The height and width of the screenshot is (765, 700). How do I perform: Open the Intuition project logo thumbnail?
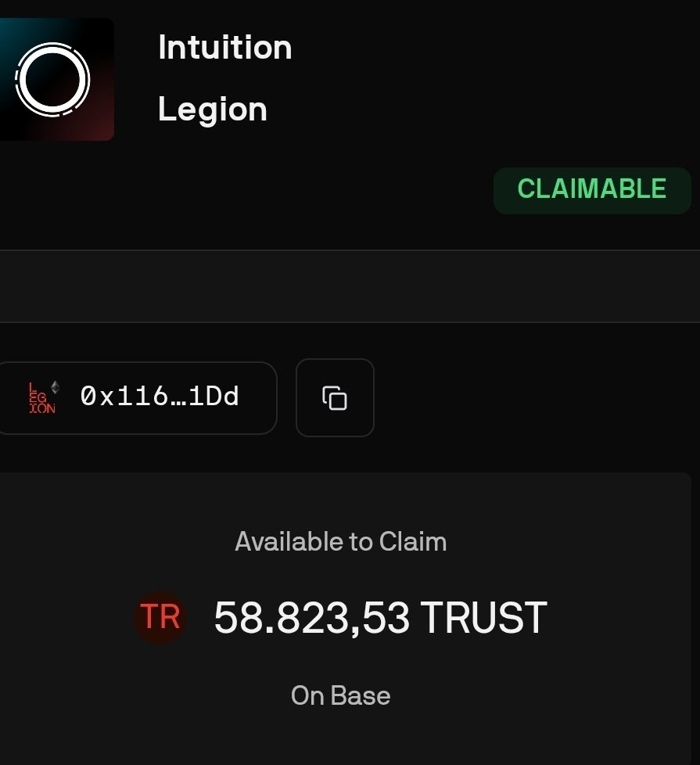coord(55,80)
